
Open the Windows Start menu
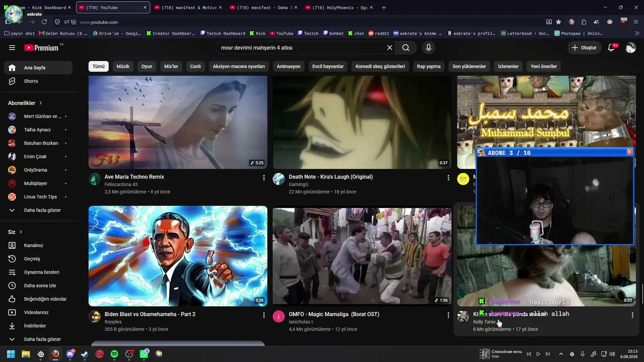tap(11, 354)
